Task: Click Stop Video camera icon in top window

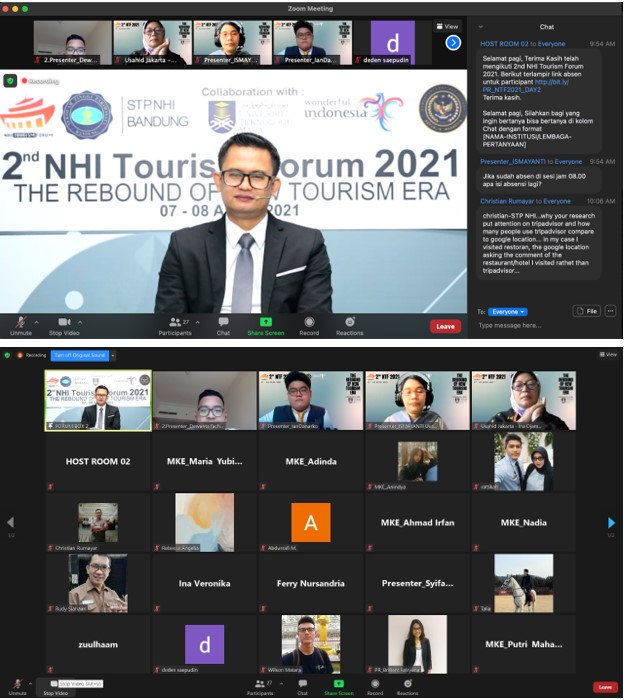Action: coord(64,322)
